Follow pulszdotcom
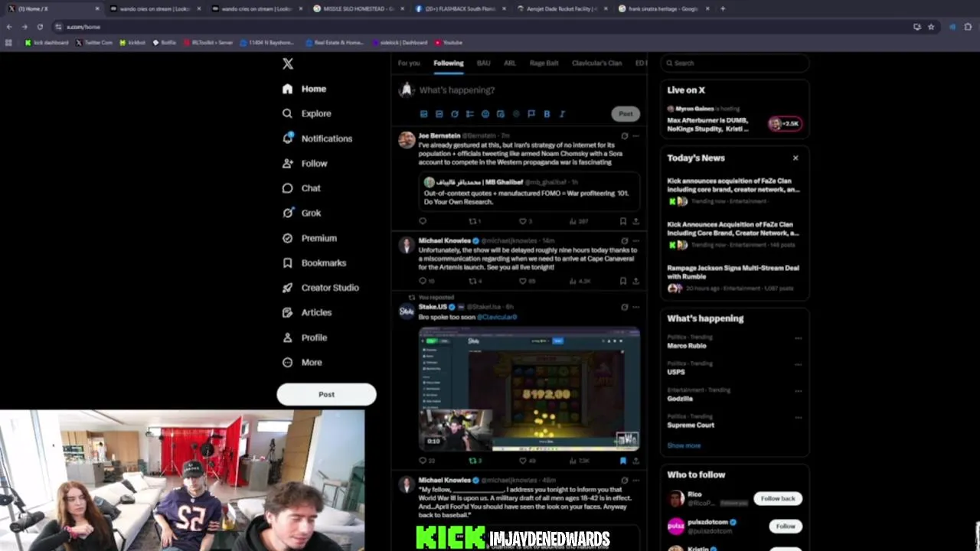The image size is (980, 551). [786, 526]
